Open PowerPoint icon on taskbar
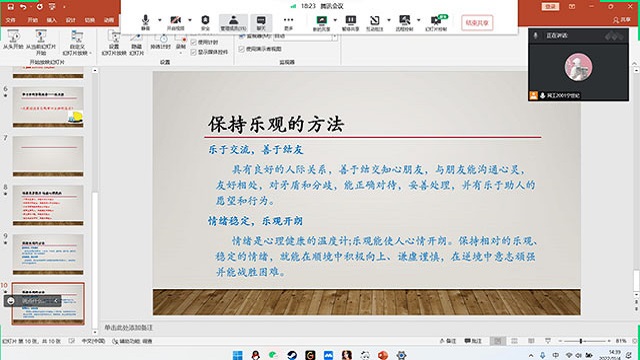This screenshot has height=360, width=640. tap(383, 355)
